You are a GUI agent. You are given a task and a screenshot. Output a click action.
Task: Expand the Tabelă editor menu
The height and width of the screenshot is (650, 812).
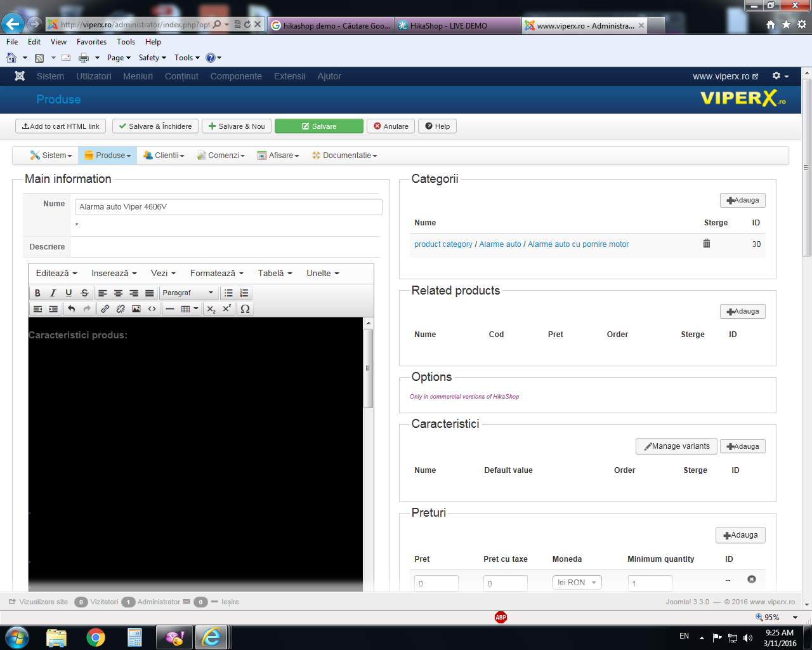(x=275, y=274)
